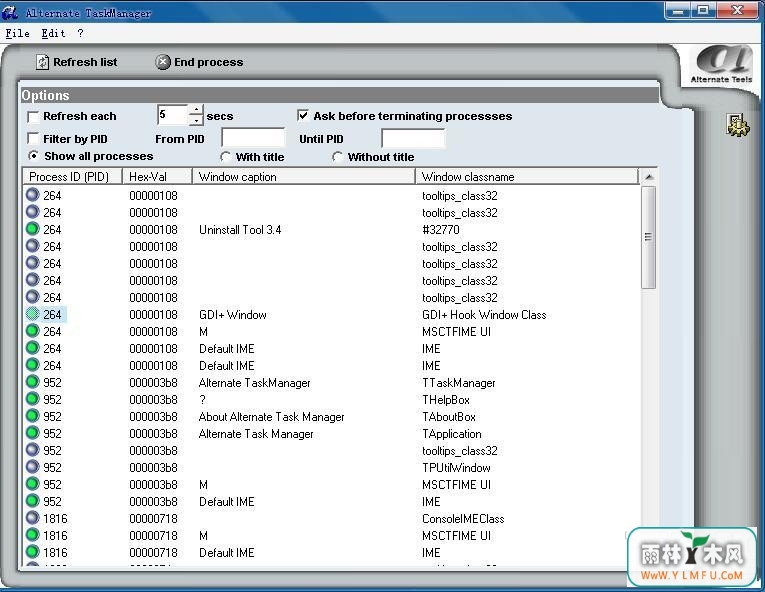Open the ? help menu

point(80,33)
